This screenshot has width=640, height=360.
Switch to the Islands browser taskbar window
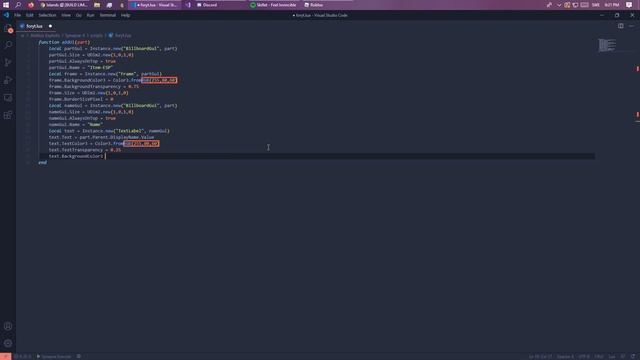click(64, 5)
